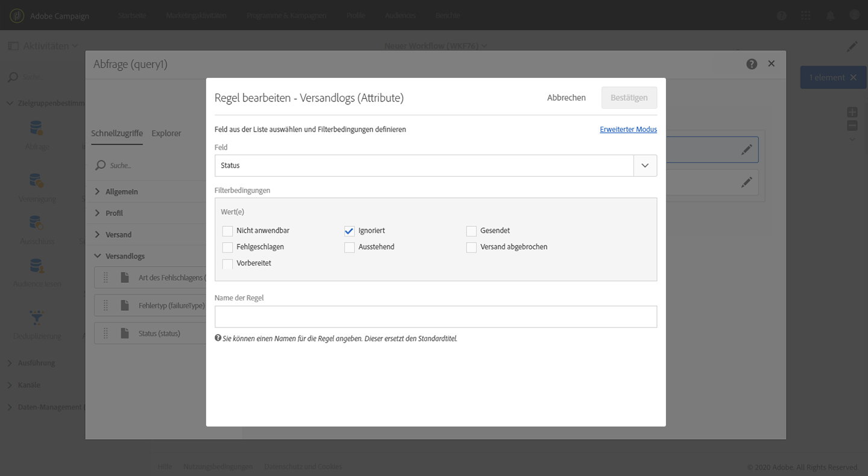
Task: Open help from the top navigation bar
Action: [x=782, y=16]
